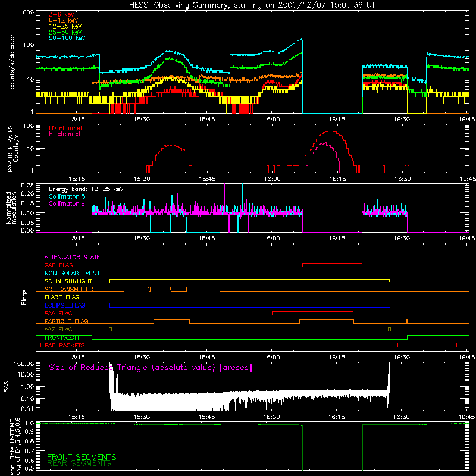The image size is (476, 476).
Task: Click the NON SOLAR EVENT flag label
Action: [x=72, y=273]
